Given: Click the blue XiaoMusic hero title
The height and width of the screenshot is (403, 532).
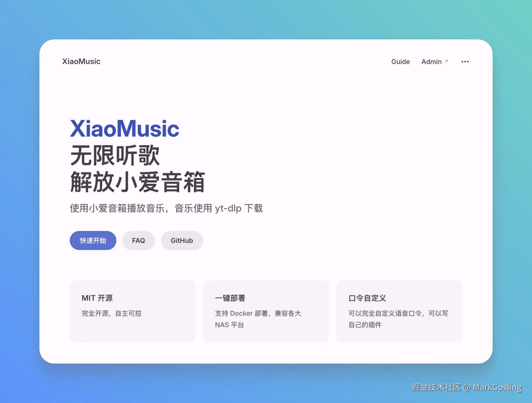Looking at the screenshot, I should [124, 129].
